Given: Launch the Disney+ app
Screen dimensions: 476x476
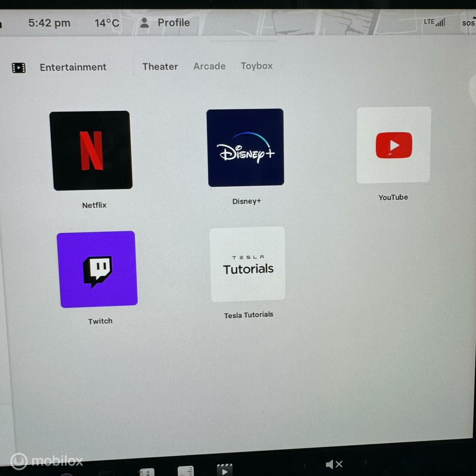Looking at the screenshot, I should pyautogui.click(x=245, y=148).
